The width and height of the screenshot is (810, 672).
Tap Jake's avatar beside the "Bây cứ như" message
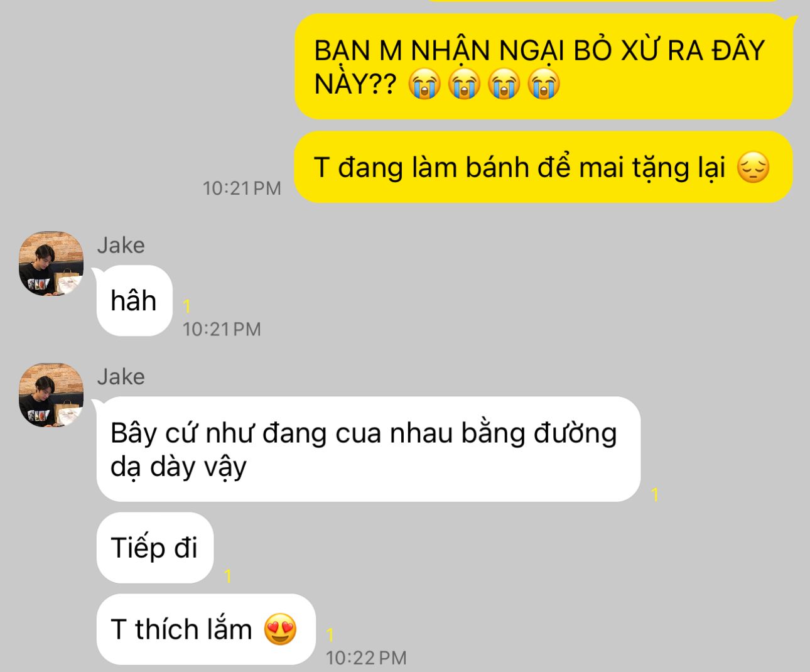coord(51,395)
